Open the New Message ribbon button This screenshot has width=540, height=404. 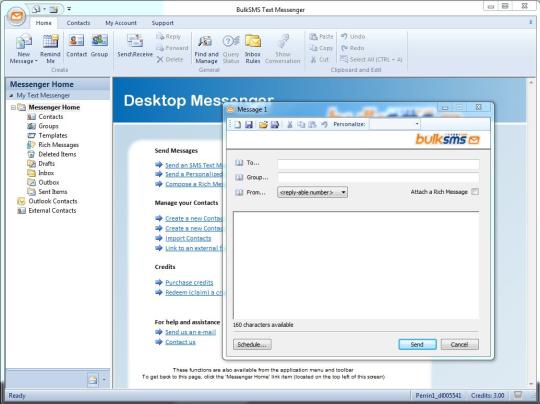[x=23, y=49]
